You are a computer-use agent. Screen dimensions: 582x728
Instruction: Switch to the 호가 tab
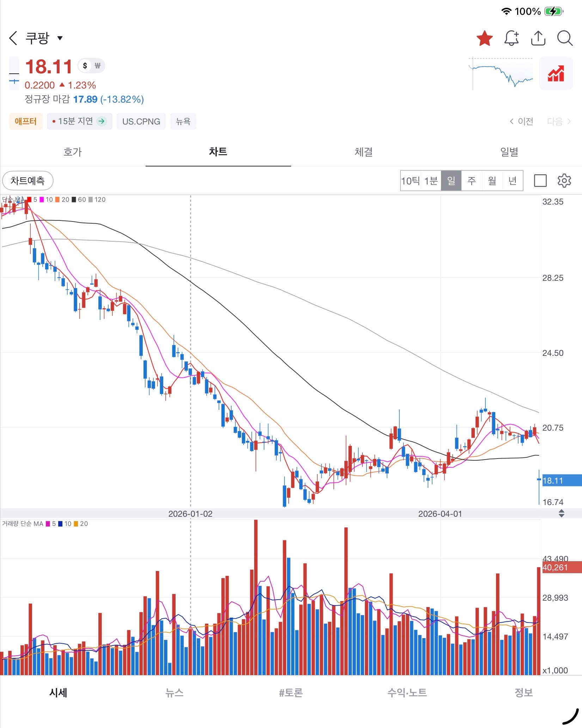coord(73,152)
